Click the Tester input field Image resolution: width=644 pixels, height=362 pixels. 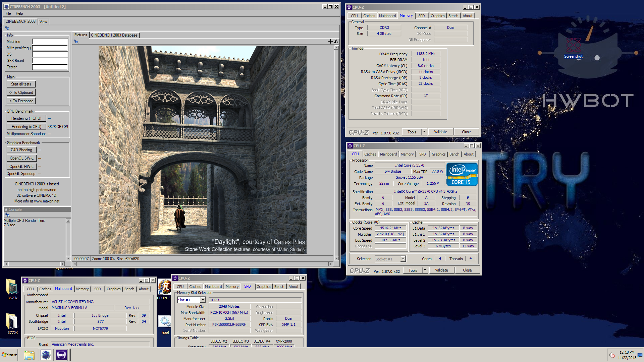coord(50,67)
